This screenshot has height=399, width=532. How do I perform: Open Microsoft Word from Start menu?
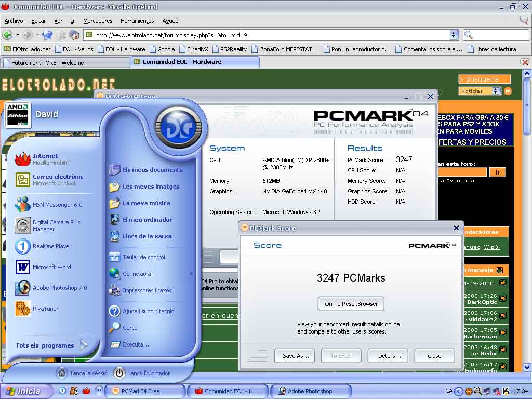51,267
